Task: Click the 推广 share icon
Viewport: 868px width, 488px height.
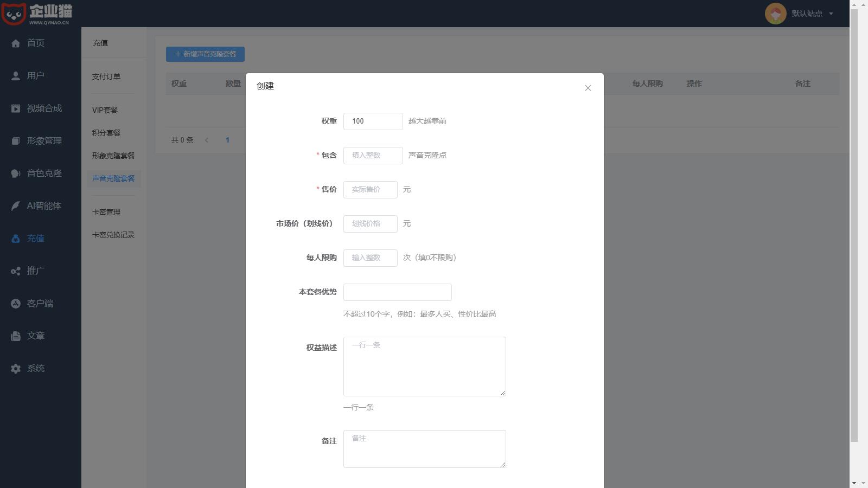Action: pos(16,271)
